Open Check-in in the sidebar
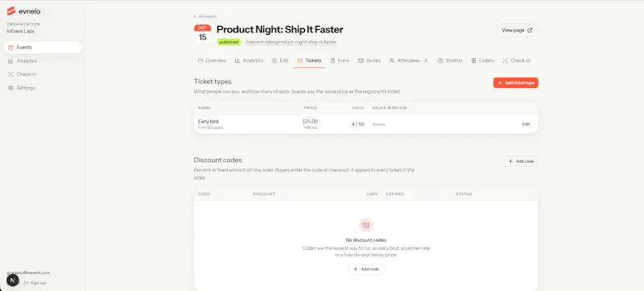 click(x=43, y=74)
